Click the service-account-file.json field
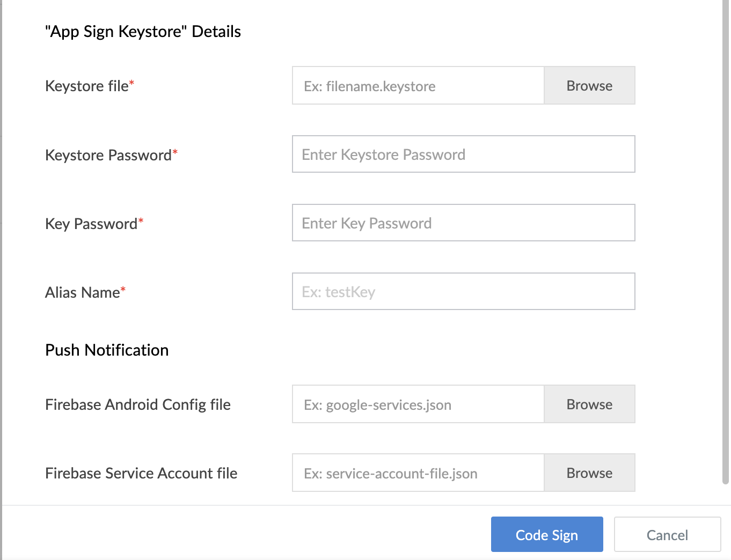731x560 pixels. tap(418, 473)
